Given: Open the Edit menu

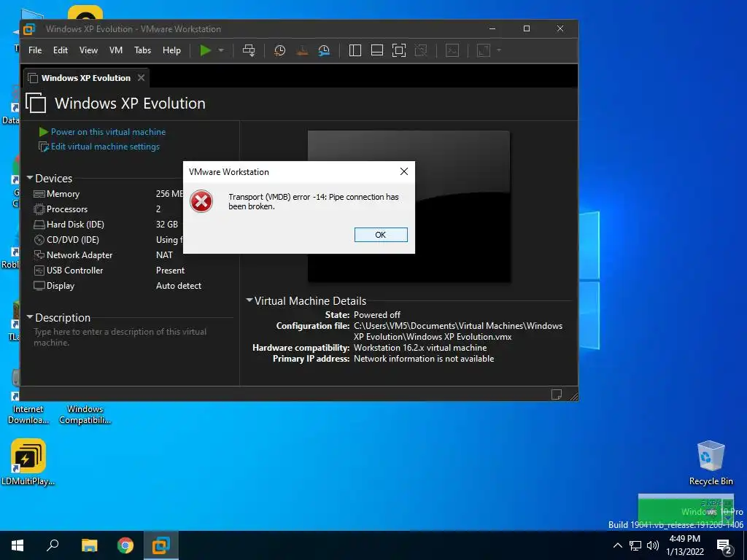Looking at the screenshot, I should [x=61, y=50].
